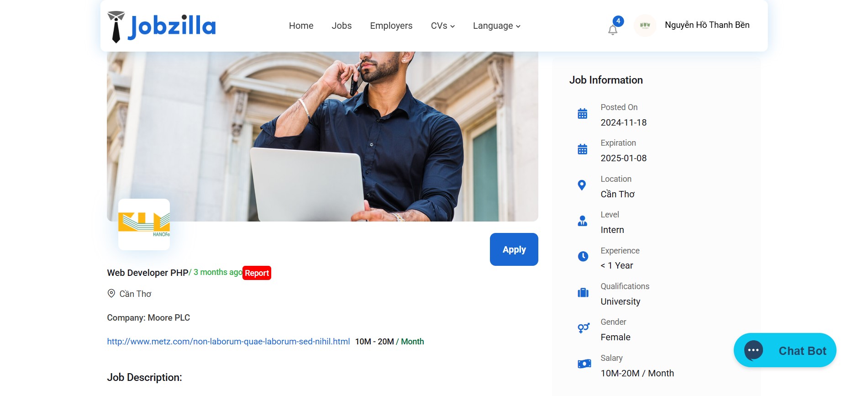The image size is (868, 396).
Task: Go to the Home menu item
Action: [301, 26]
